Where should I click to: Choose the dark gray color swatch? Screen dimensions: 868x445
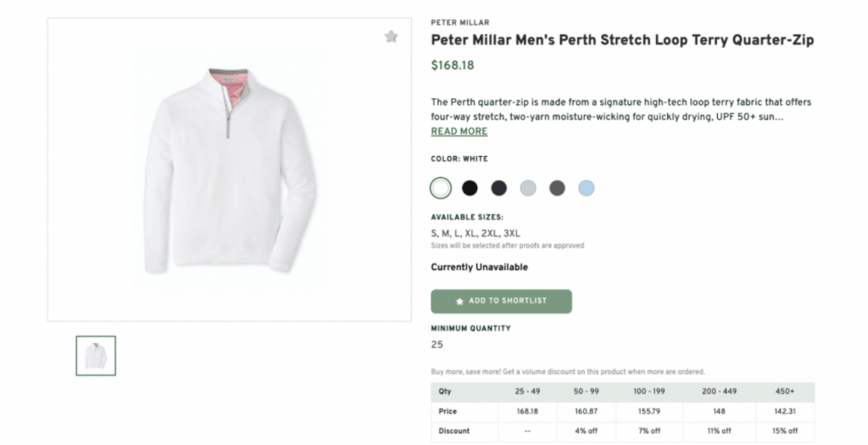557,187
